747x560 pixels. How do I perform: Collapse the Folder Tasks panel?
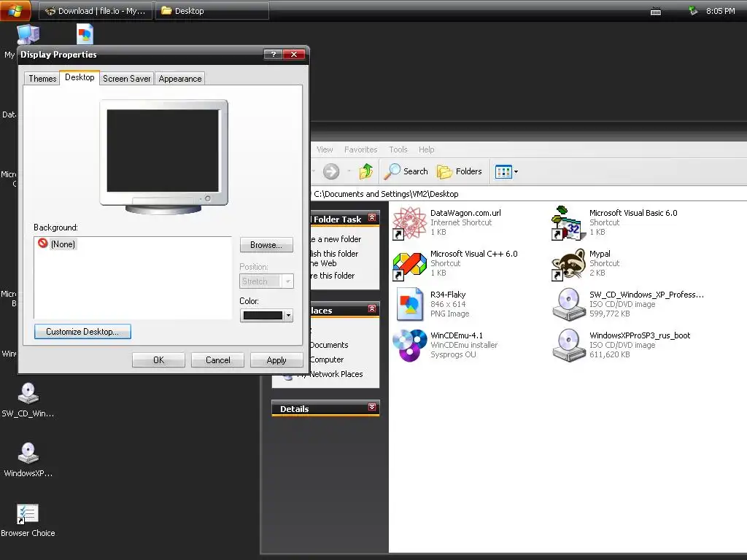372,218
